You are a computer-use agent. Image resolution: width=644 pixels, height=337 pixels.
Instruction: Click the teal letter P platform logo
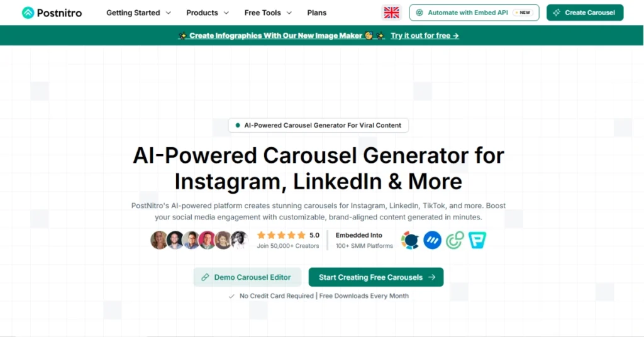(x=477, y=240)
